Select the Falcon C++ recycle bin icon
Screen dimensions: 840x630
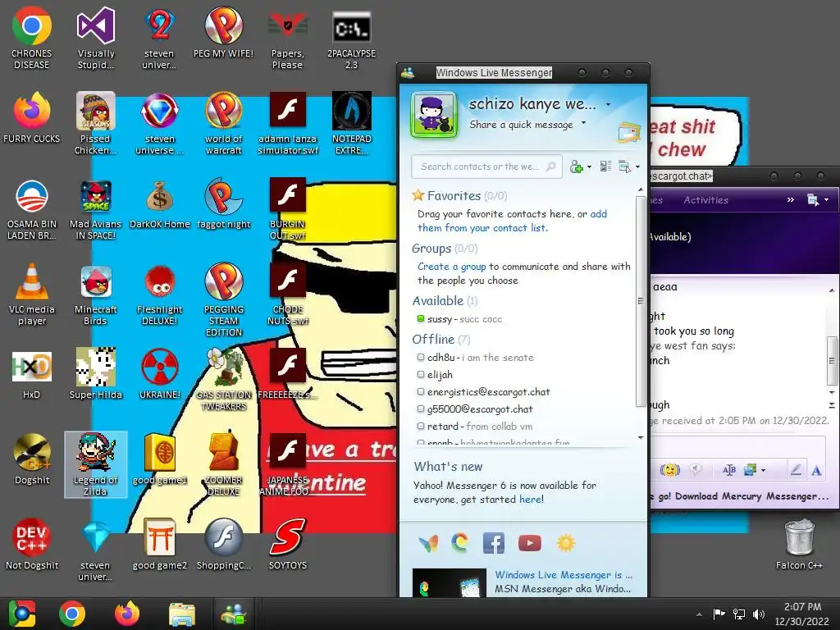(799, 544)
